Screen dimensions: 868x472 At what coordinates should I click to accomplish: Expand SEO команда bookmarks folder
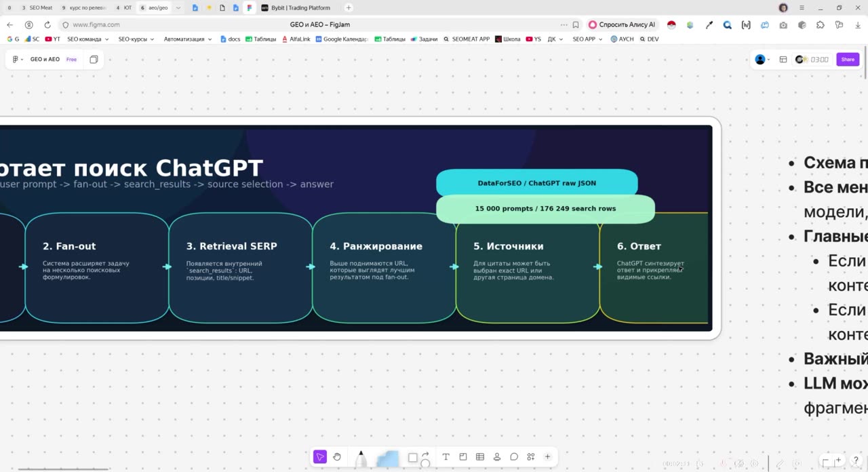(87, 39)
